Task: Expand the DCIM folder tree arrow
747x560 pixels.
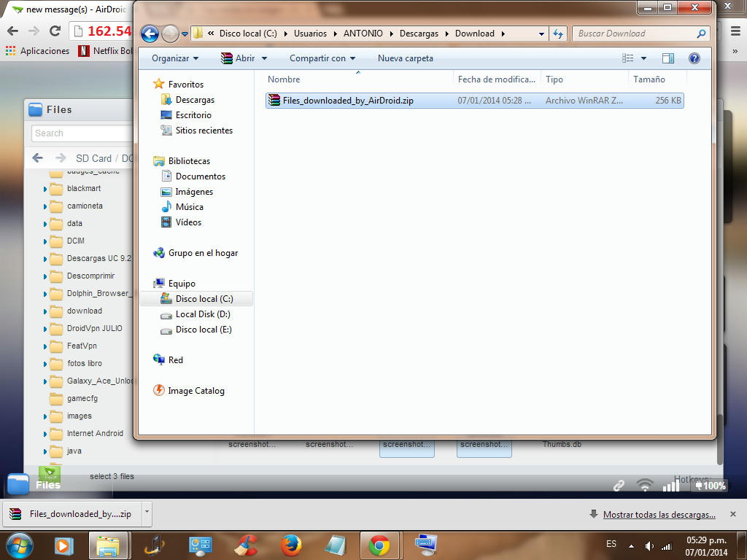Action: [x=45, y=241]
